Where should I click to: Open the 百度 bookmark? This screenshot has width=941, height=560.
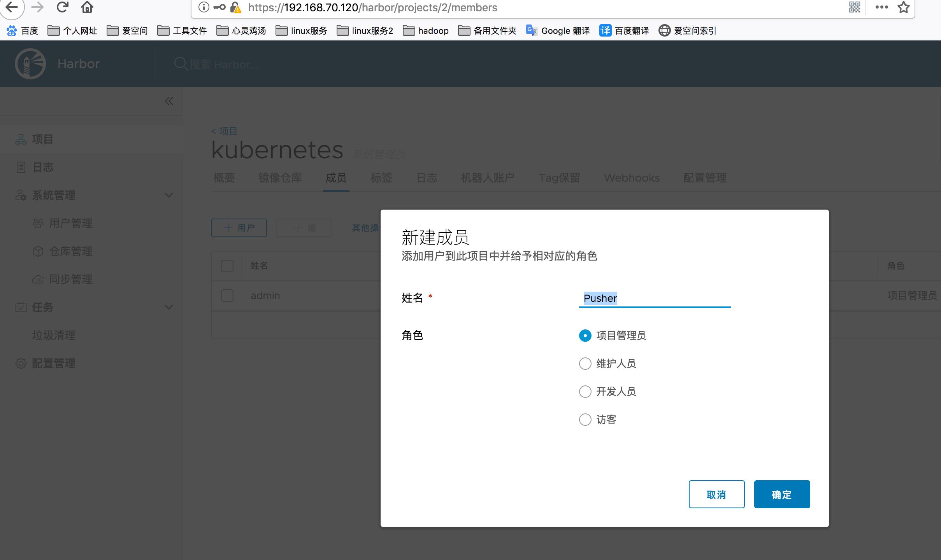point(22,31)
